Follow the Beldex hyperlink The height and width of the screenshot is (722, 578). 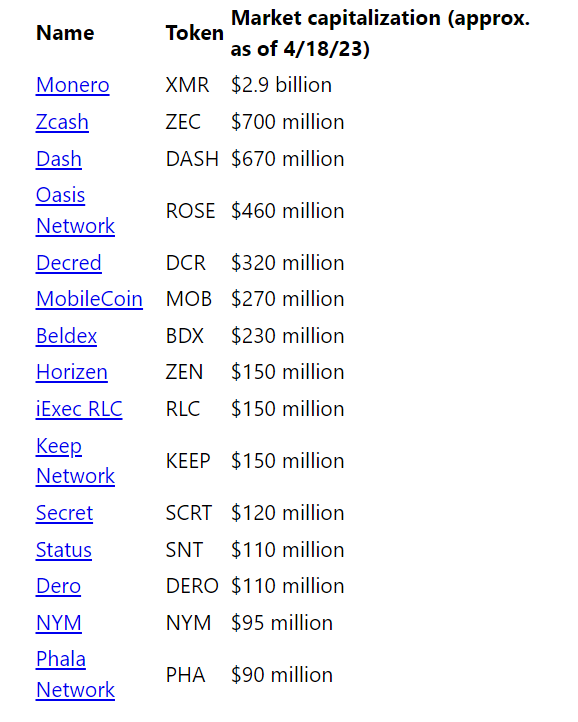pyautogui.click(x=66, y=336)
